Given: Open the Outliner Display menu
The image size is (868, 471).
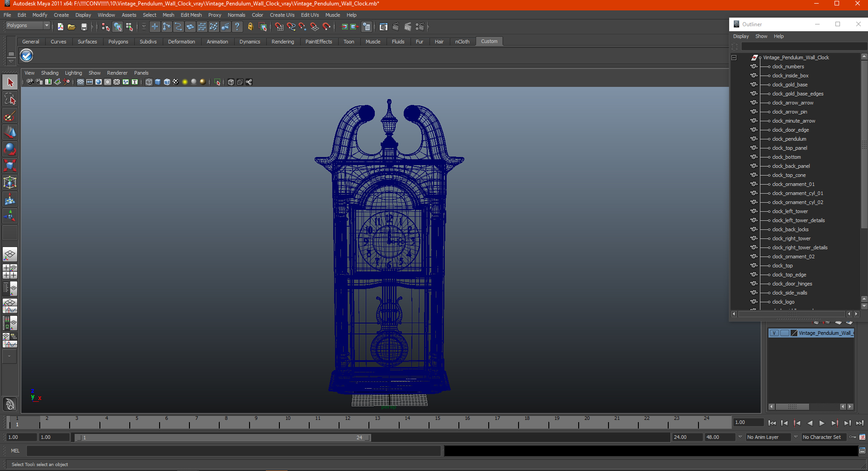Looking at the screenshot, I should pyautogui.click(x=741, y=36).
